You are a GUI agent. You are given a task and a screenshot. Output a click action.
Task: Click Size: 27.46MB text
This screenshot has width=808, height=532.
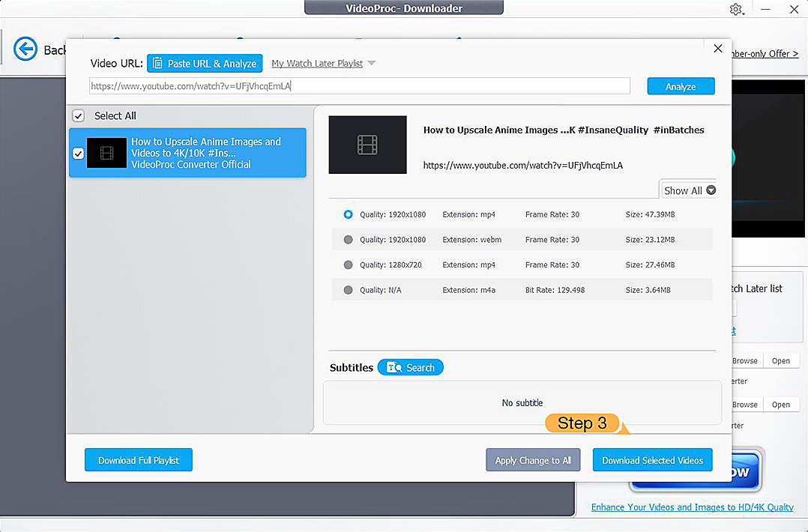coord(650,265)
